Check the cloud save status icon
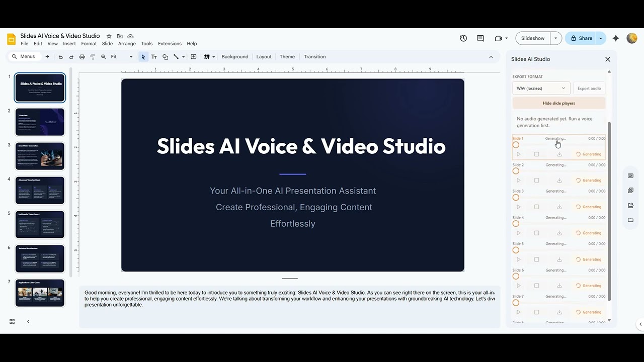644x362 pixels. coord(130,36)
